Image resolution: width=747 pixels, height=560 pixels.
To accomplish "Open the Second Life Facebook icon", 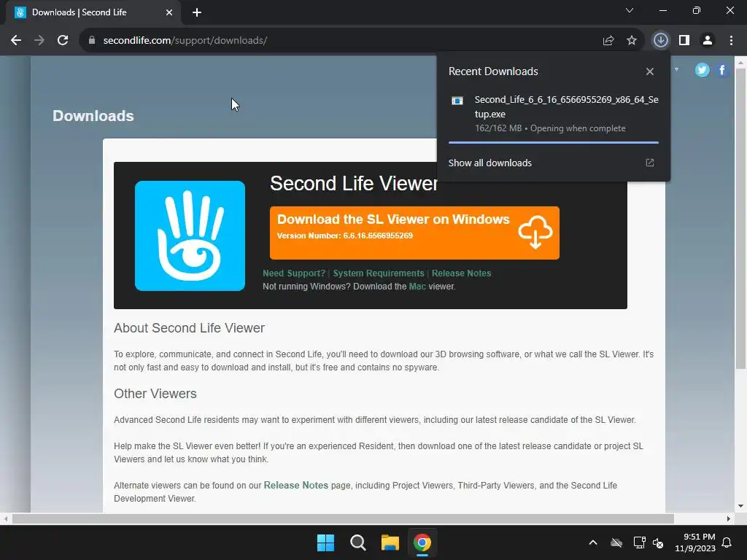I will [x=722, y=70].
